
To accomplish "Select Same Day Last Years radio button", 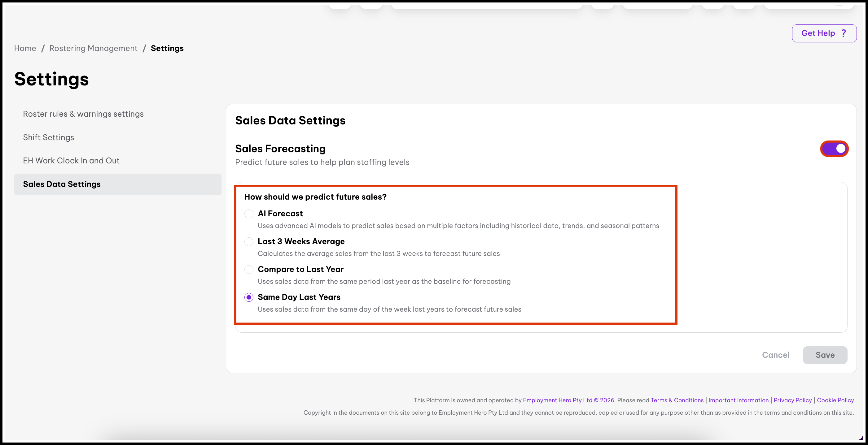I will tap(249, 297).
